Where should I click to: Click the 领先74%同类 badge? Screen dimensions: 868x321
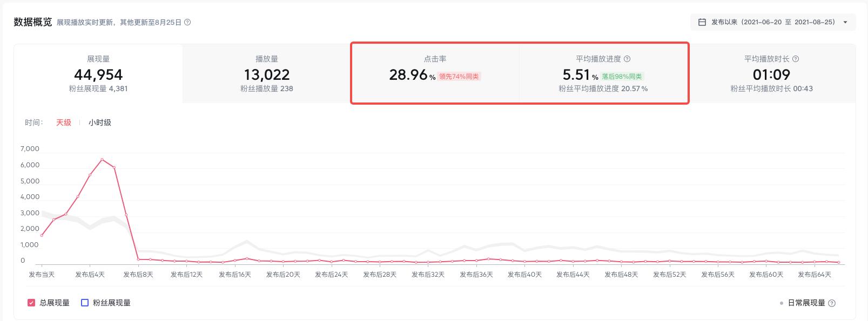coord(459,77)
